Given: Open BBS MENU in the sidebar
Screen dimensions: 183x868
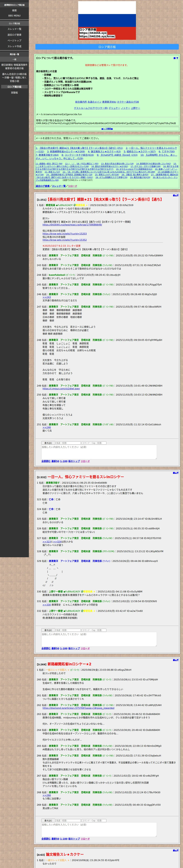Looking at the screenshot, I should [x=14, y=15].
